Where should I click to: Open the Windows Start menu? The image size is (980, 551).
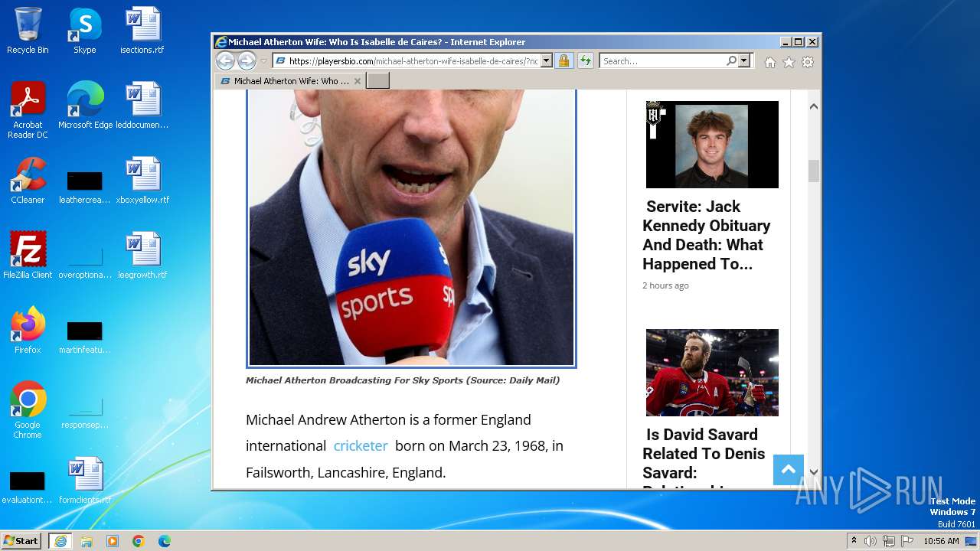coord(21,541)
